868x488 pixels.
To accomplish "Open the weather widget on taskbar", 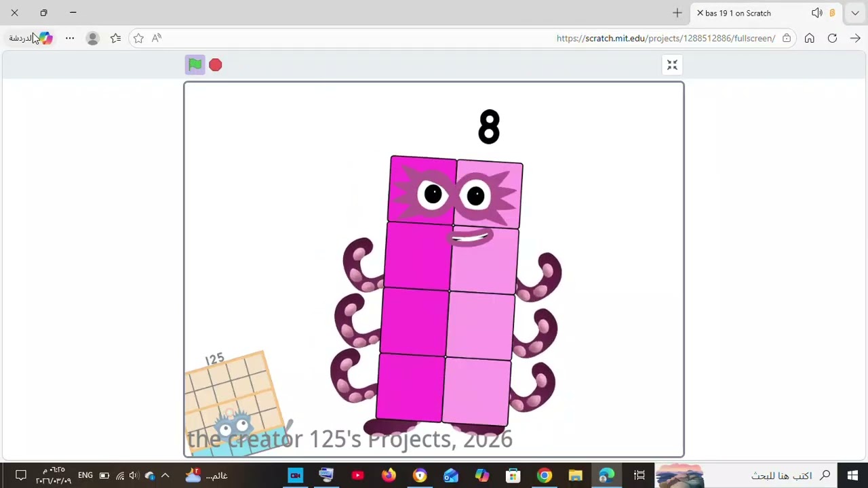I will click(x=208, y=476).
